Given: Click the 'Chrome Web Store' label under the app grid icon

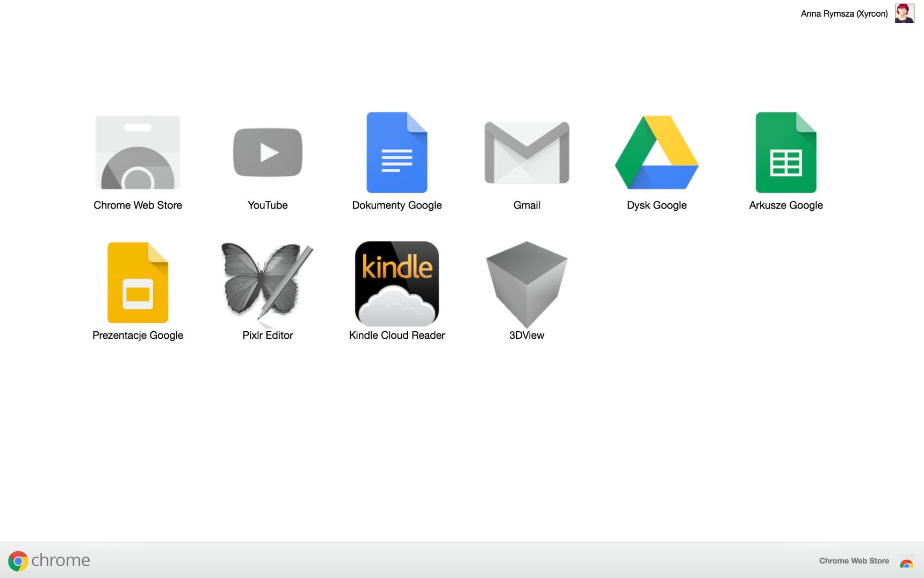Looking at the screenshot, I should (138, 205).
